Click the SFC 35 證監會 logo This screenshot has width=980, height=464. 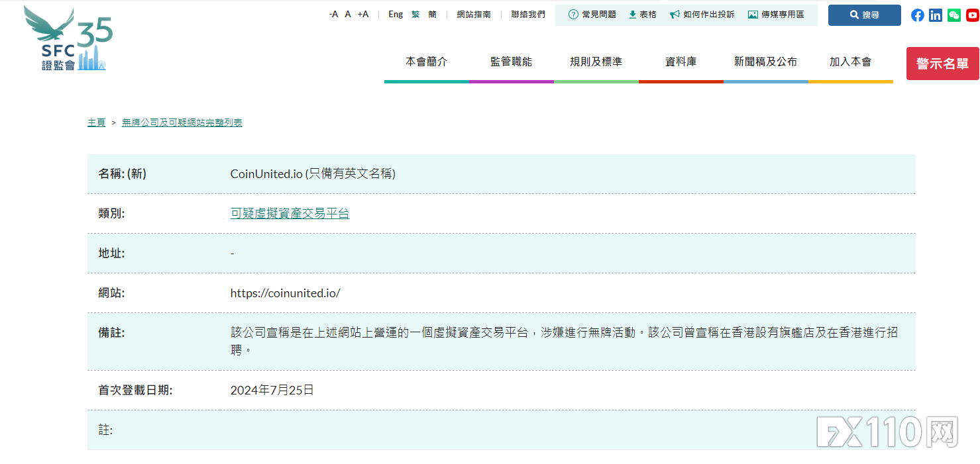[68, 38]
